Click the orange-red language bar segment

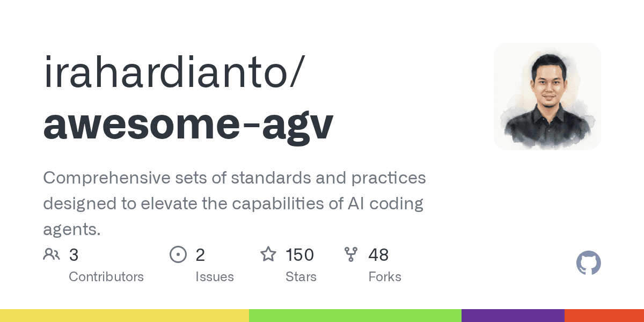click(604, 316)
